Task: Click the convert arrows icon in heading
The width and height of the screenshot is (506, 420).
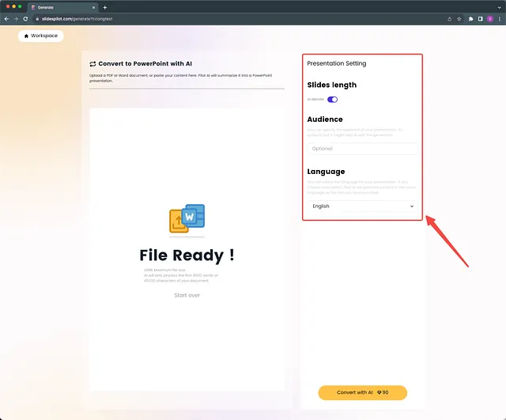Action: tap(93, 64)
